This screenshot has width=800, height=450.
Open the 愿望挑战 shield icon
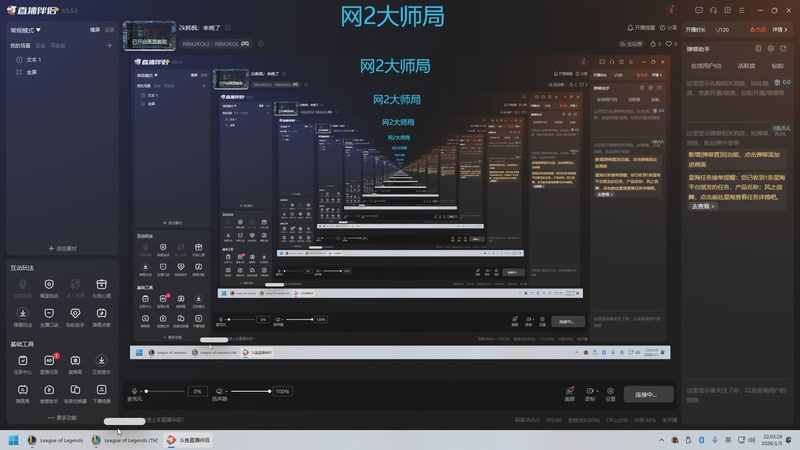[49, 285]
